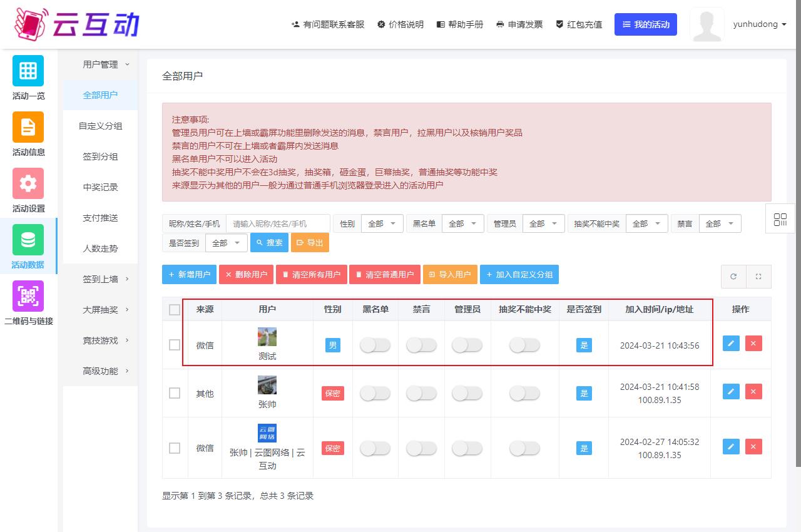Open 活动数据 database icon in sidebar

pos(28,240)
